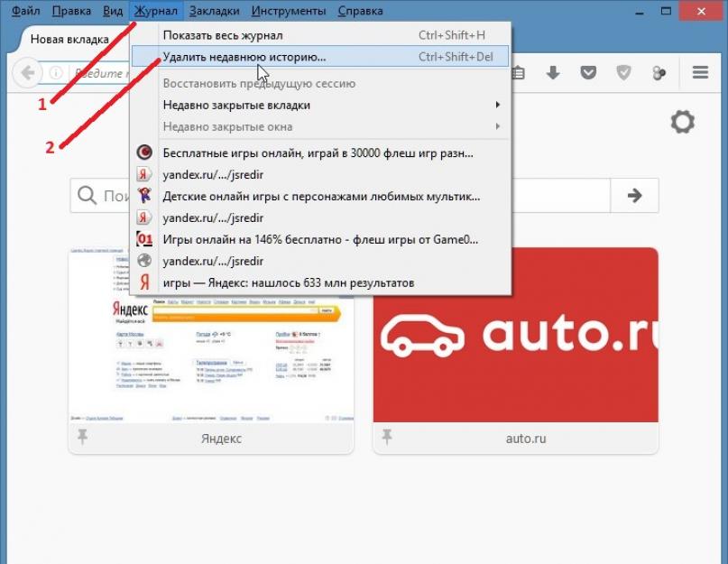The height and width of the screenshot is (564, 728).
Task: Pin the Яндекс tile
Action: 82,437
